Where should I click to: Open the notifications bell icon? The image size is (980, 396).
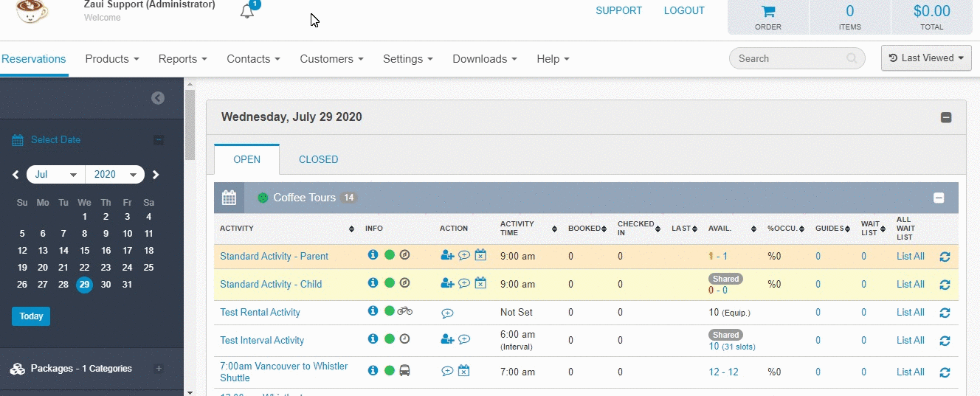(247, 11)
